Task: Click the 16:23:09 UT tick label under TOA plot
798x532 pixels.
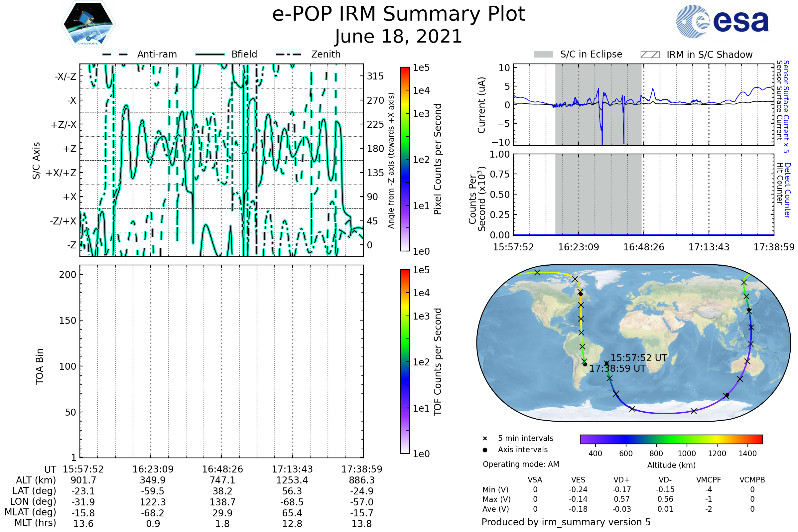Action: click(x=153, y=469)
